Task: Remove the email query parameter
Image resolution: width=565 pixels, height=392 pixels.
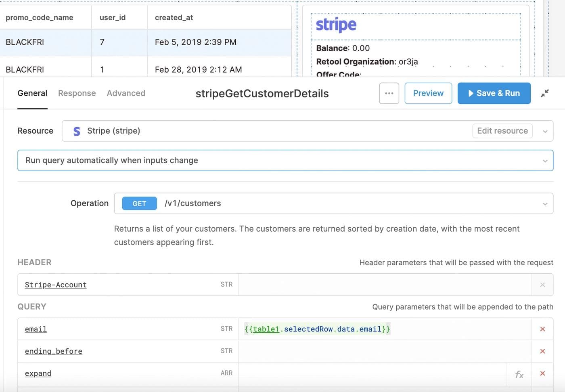Action: [542, 329]
